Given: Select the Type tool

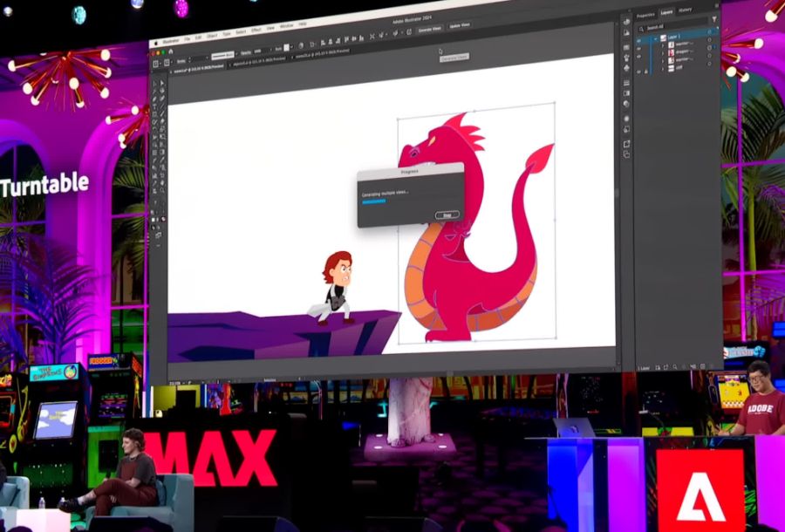Looking at the screenshot, I should (x=154, y=106).
